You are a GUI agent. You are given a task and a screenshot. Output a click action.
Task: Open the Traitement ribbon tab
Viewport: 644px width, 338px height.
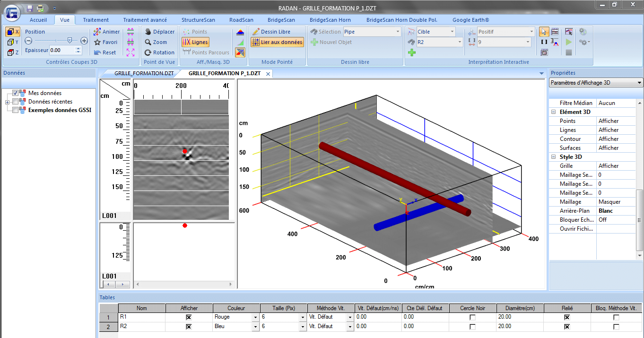click(x=96, y=20)
